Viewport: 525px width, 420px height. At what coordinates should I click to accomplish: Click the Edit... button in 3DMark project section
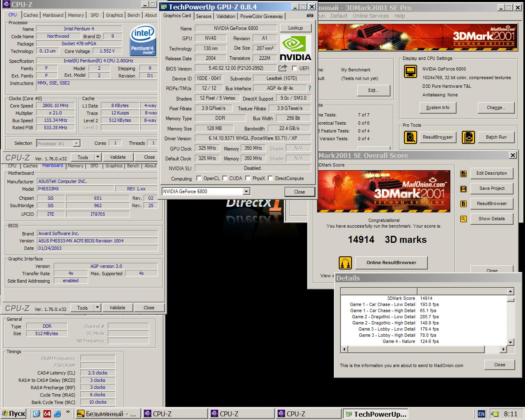coord(373,90)
